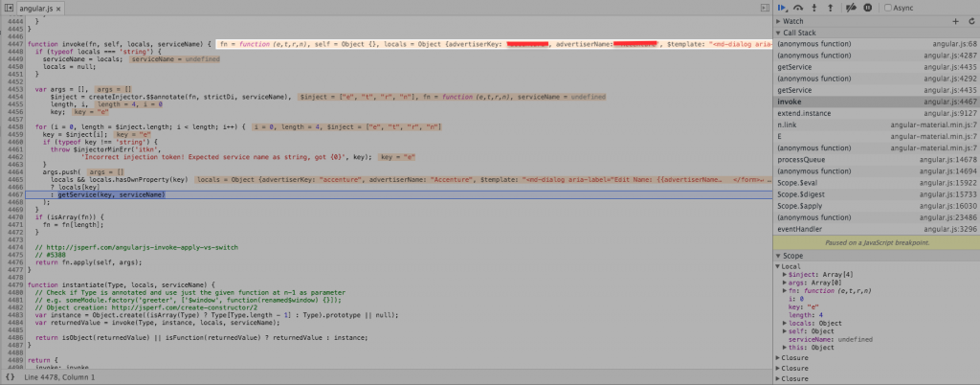This screenshot has width=980, height=385.
Task: Expand the Watch section
Action: pyautogui.click(x=778, y=21)
